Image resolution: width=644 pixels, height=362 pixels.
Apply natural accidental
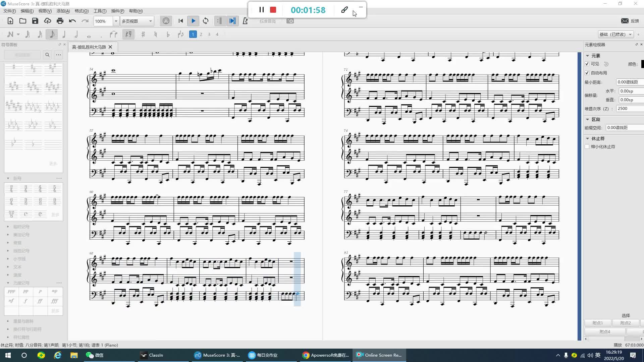[x=156, y=34]
